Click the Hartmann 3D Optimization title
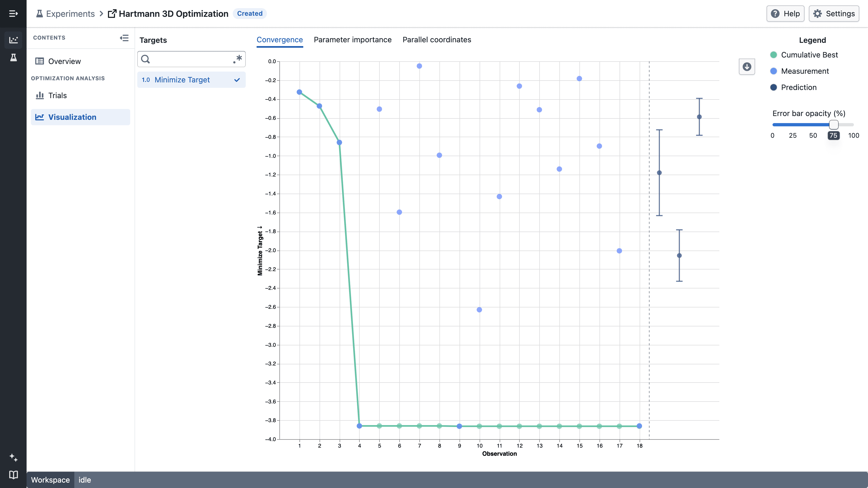868x488 pixels. coord(174,14)
